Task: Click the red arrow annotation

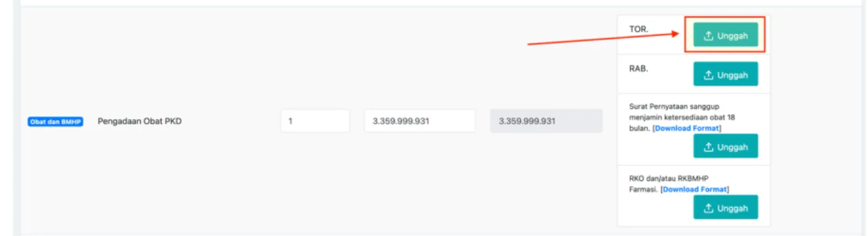Action: click(x=606, y=37)
